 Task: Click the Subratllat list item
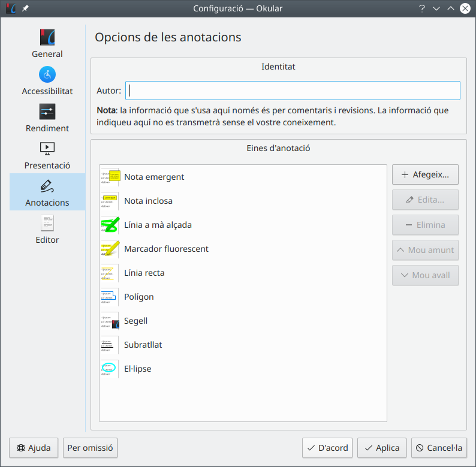pyautogui.click(x=143, y=345)
